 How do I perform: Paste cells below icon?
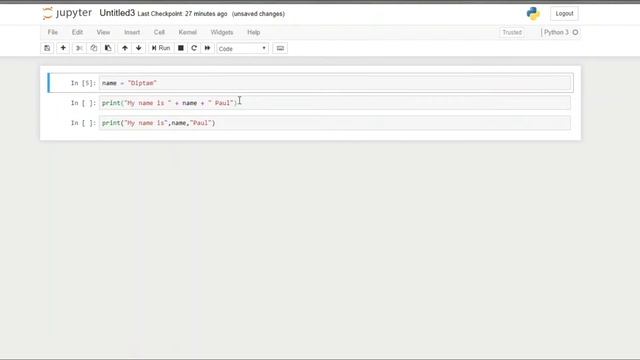pos(108,48)
